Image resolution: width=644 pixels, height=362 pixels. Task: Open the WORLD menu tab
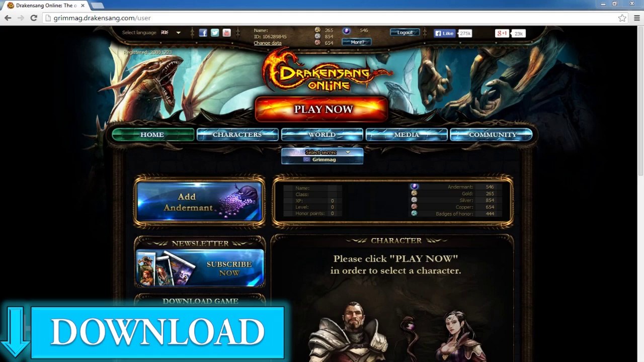tap(322, 135)
